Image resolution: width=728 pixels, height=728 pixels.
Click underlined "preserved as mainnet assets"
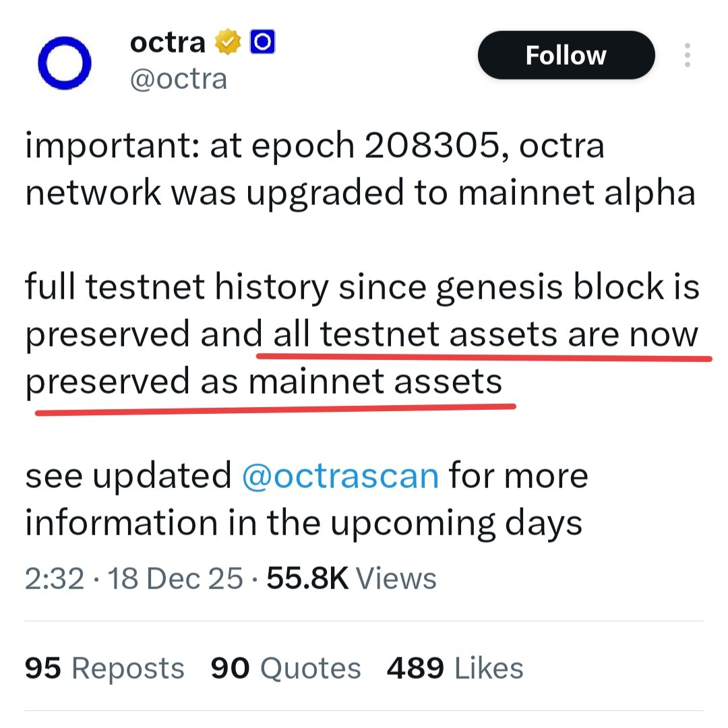pos(264,382)
